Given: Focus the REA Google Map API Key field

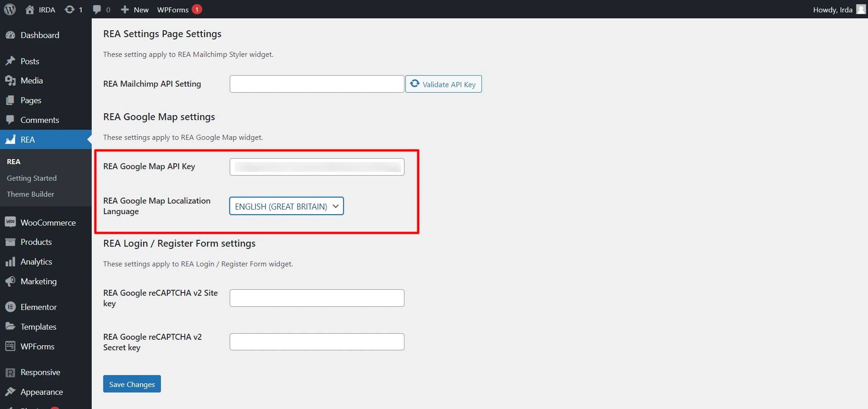Looking at the screenshot, I should tap(317, 167).
